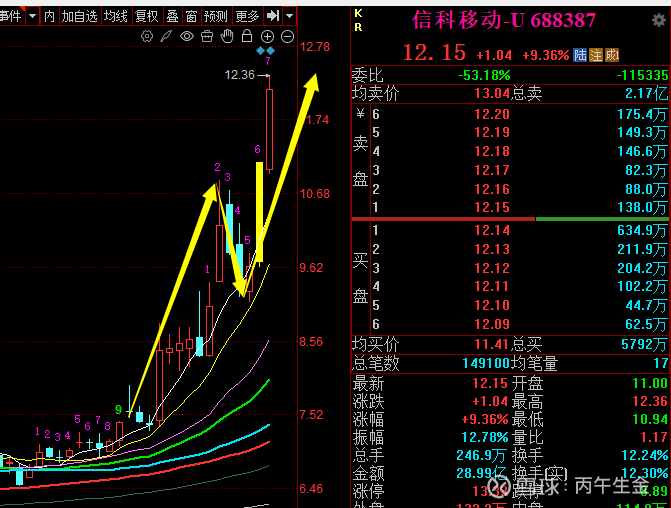This screenshot has width=671, height=508.
Task: Click the 总买 value 5792万
Action: (x=644, y=344)
